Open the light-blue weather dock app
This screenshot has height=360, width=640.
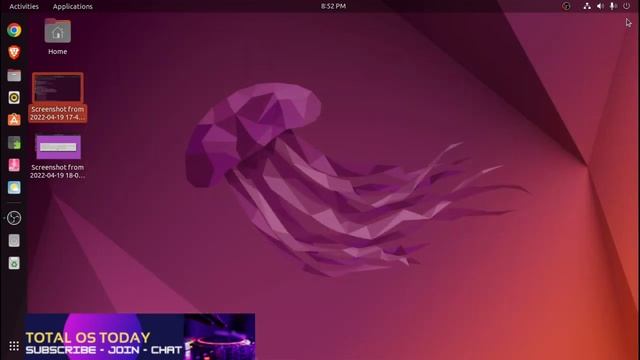[x=14, y=188]
